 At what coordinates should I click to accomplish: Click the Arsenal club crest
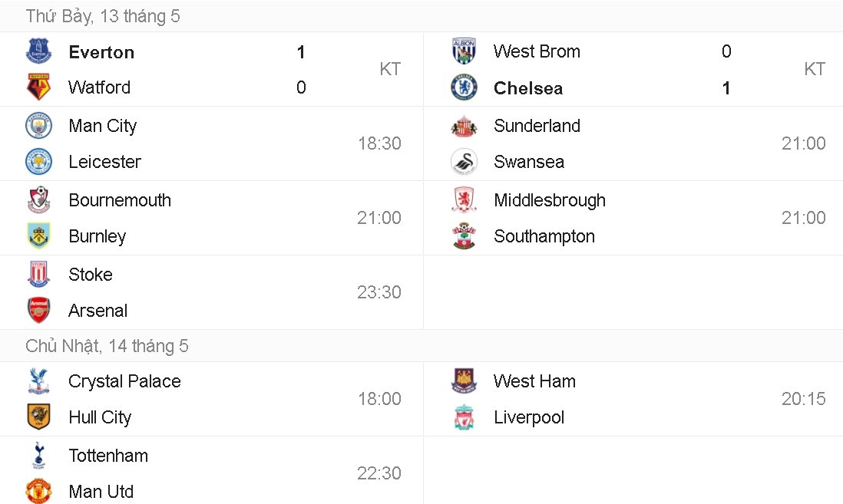coord(38,311)
